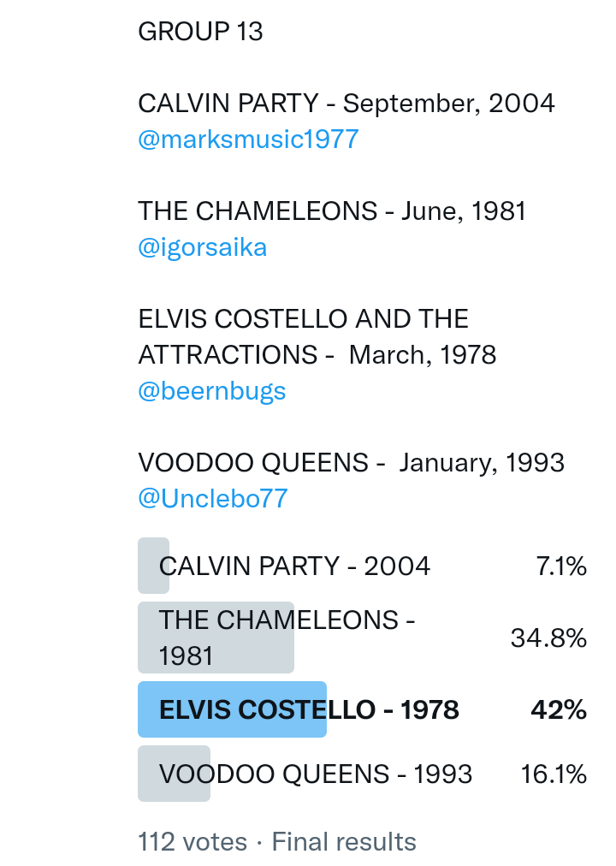This screenshot has height=866, width=616.
Task: Click the 34.8% result percentage
Action: point(548,638)
